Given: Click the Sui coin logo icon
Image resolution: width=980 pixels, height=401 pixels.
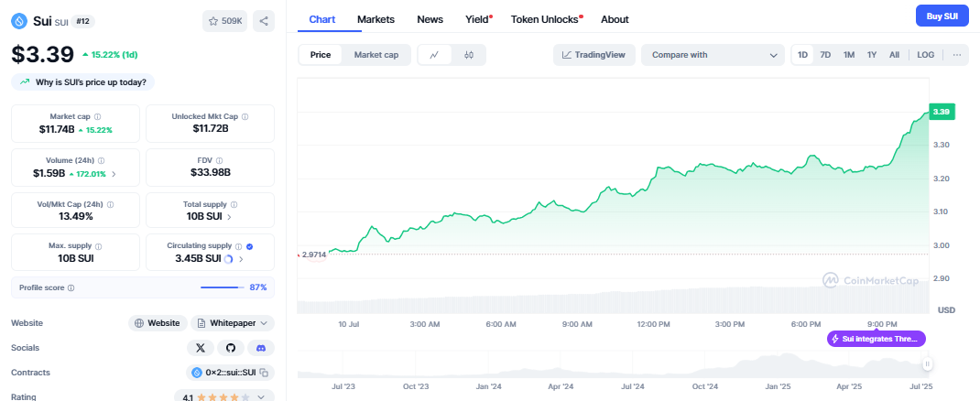Looking at the screenshot, I should 20,21.
